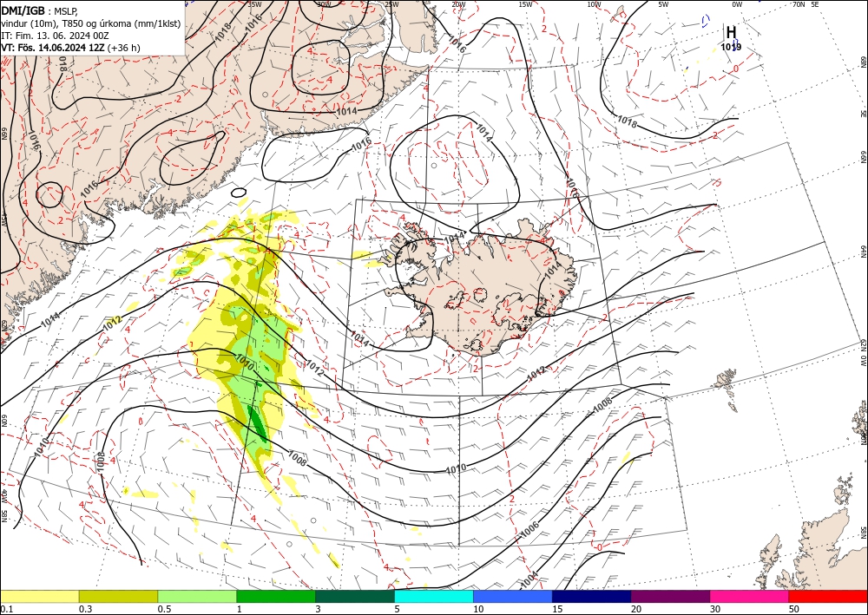The height and width of the screenshot is (615, 868).
Task: Click the "30" legend value
Action: coord(715,609)
